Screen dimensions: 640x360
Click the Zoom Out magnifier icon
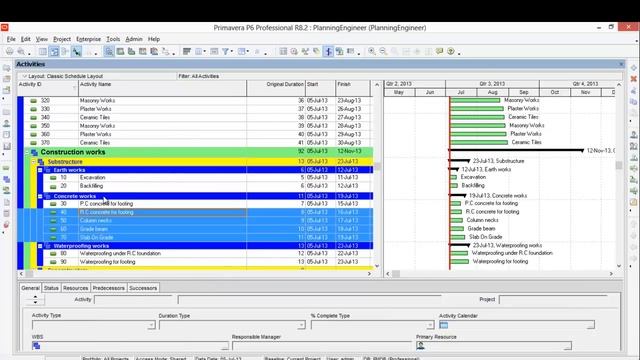(383, 51)
